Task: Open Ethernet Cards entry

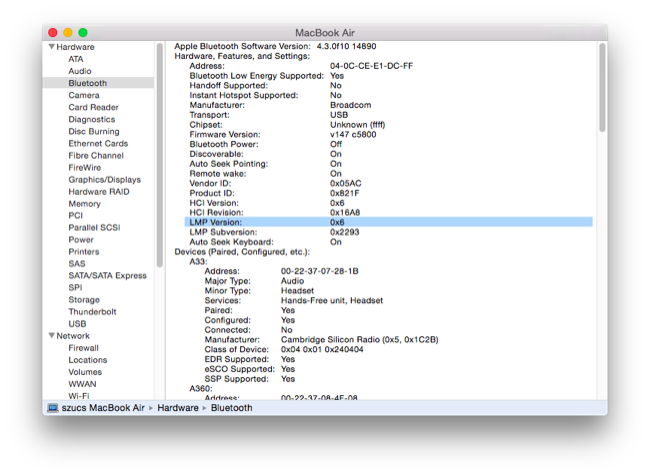Action: [98, 143]
